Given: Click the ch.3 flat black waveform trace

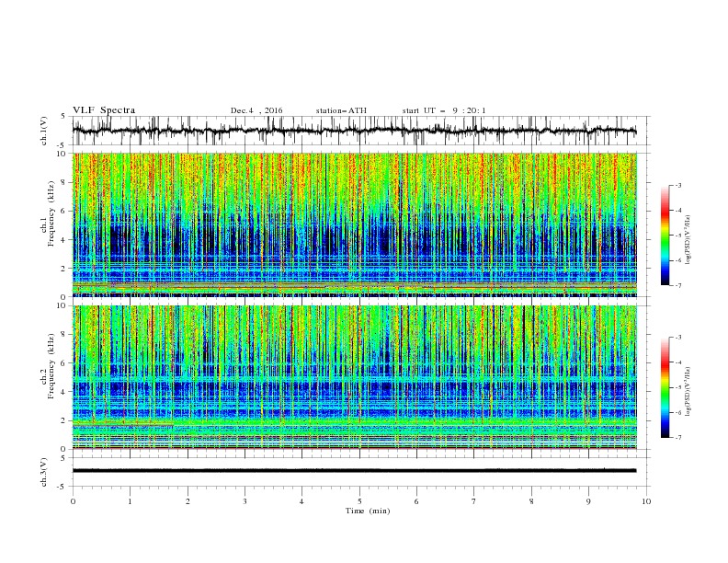Looking at the screenshot, I should click(354, 471).
